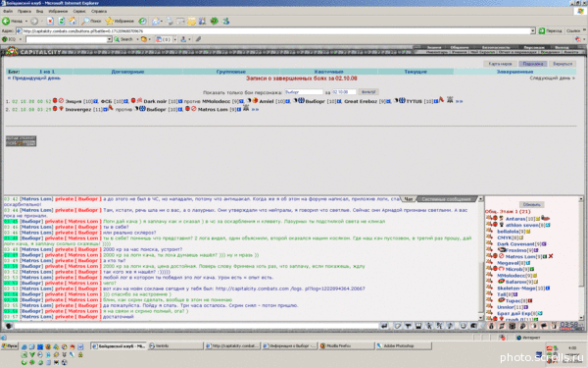Go to « Предыдущий день link
The width and height of the screenshot is (588, 368).
click(x=34, y=79)
